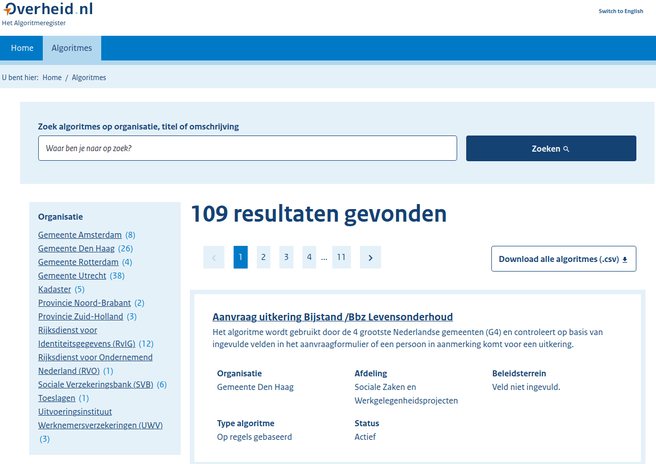Download alle algoritmes as csv
The height and width of the screenshot is (464, 656).
[563, 259]
